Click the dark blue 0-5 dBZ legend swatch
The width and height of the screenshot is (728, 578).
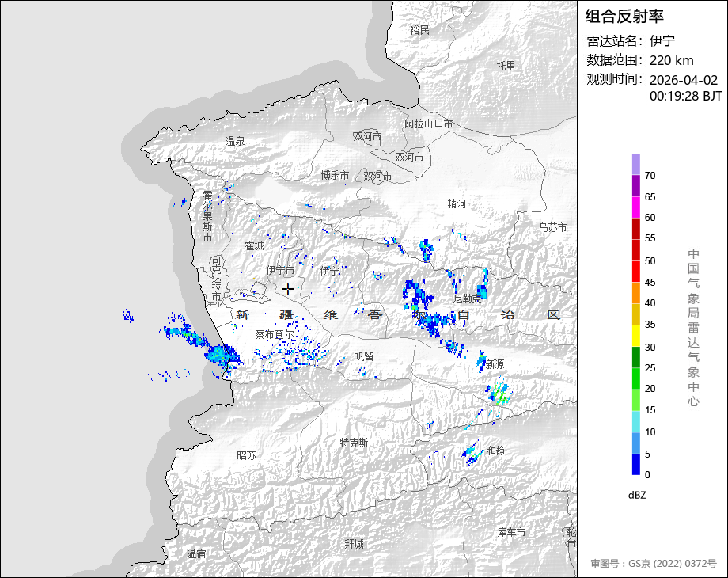point(635,464)
